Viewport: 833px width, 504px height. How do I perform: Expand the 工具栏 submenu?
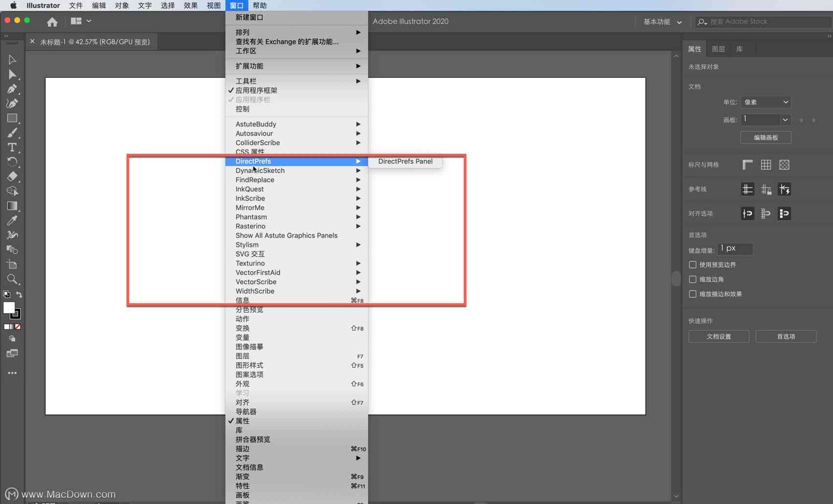point(296,81)
